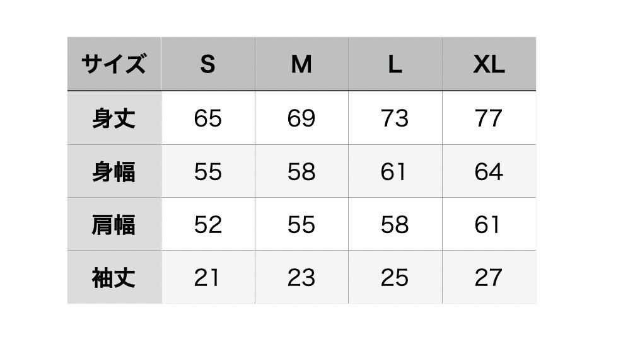Click the 肩幅 value 52 for S
623x364 pixels.
pos(207,225)
